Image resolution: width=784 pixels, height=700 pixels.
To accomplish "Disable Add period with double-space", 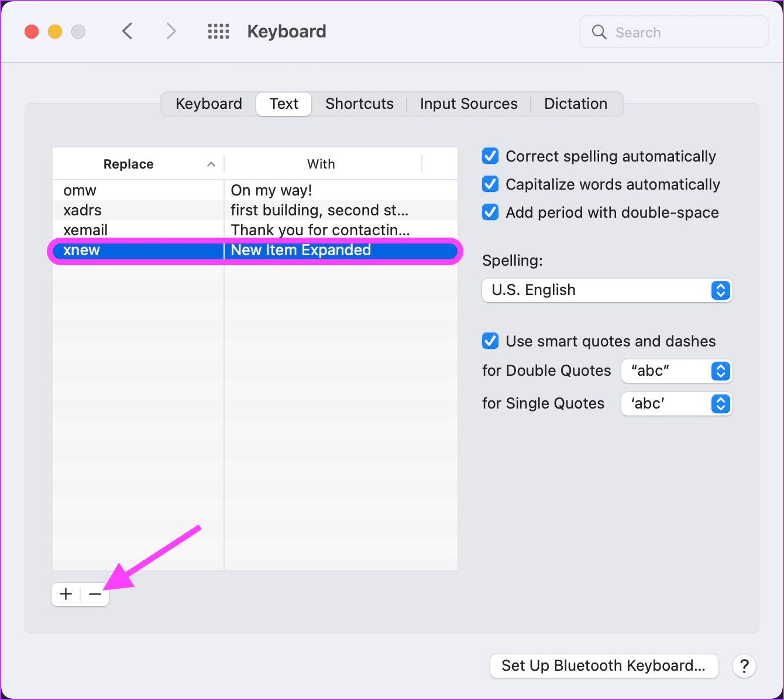I will 490,212.
